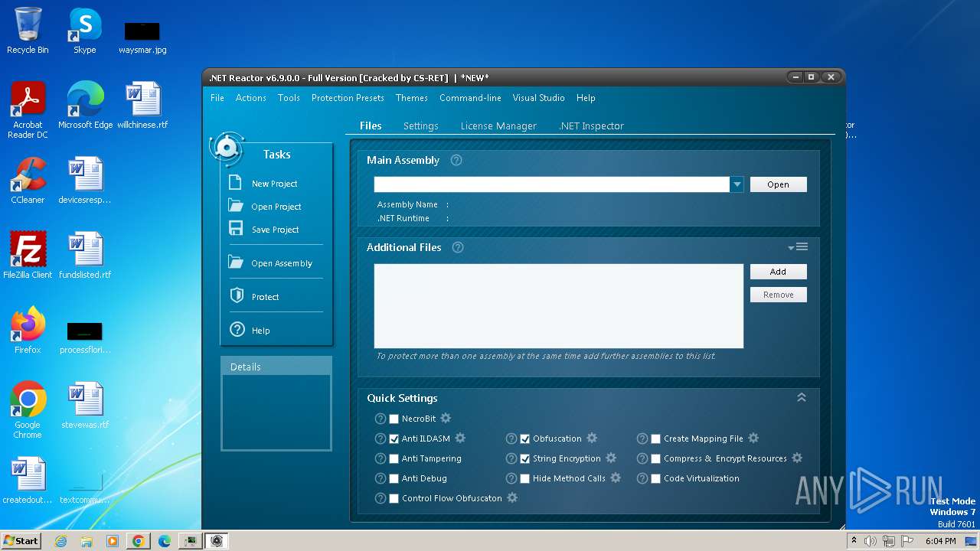Image resolution: width=980 pixels, height=551 pixels.
Task: Enable the Create Mapping File checkbox
Action: (x=656, y=439)
